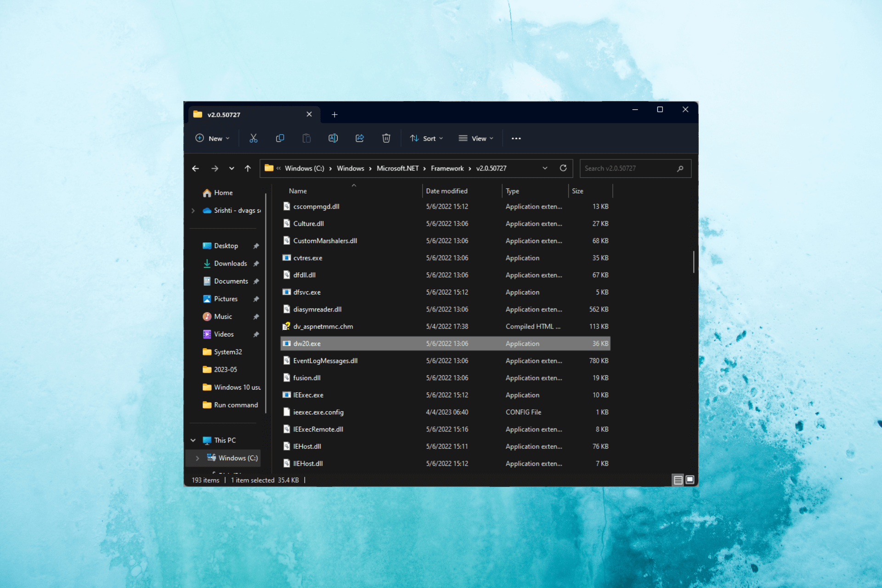Go back with the left arrow
Image resolution: width=882 pixels, height=588 pixels.
point(195,169)
